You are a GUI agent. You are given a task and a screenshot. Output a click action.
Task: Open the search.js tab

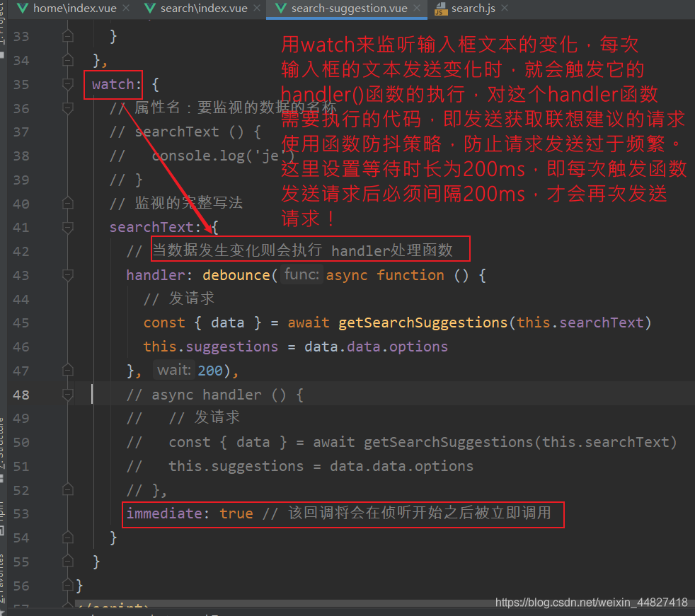(473, 8)
